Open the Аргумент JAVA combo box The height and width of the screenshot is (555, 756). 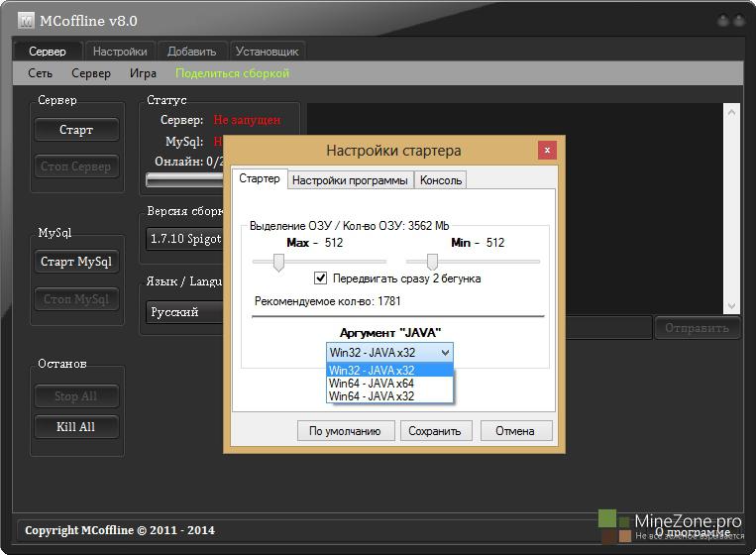point(389,352)
